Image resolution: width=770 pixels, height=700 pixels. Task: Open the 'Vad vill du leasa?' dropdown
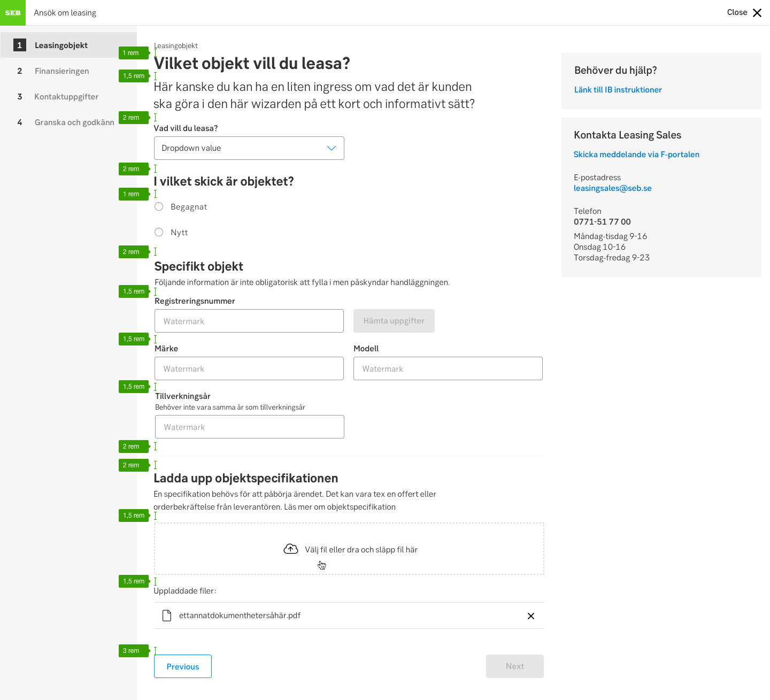tap(249, 148)
